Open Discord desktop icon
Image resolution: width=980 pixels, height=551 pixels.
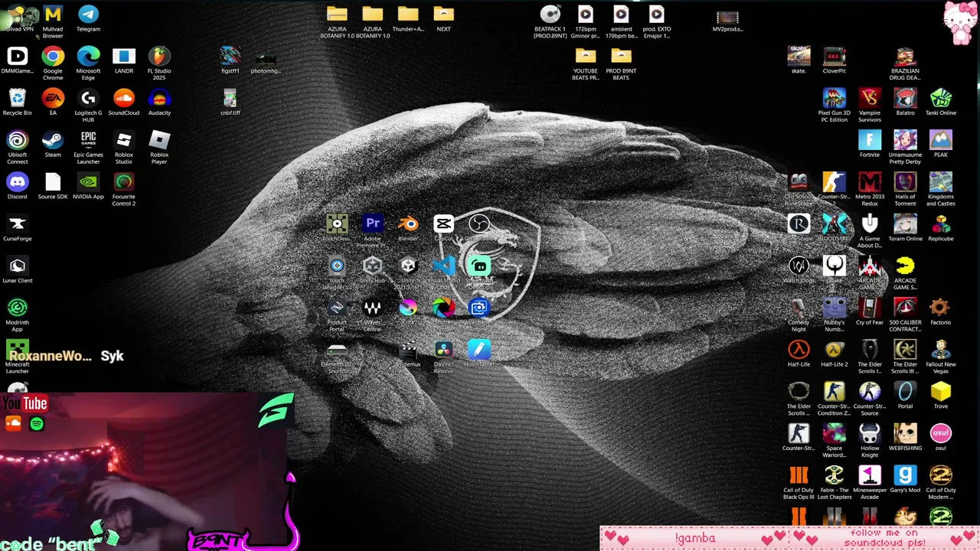(17, 182)
